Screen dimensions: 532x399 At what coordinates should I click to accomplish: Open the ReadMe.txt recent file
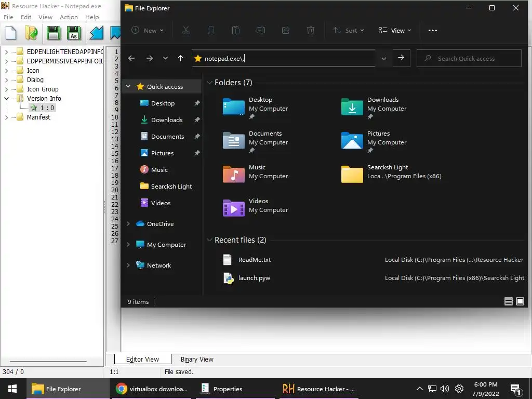click(x=255, y=260)
